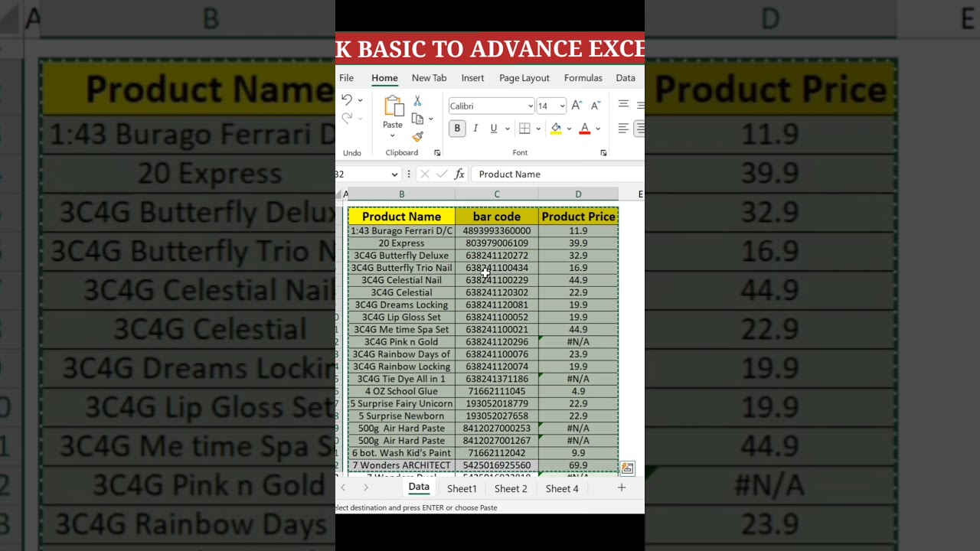980x551 pixels.
Task: Open the Page Layout ribbon tab
Action: pos(524,78)
